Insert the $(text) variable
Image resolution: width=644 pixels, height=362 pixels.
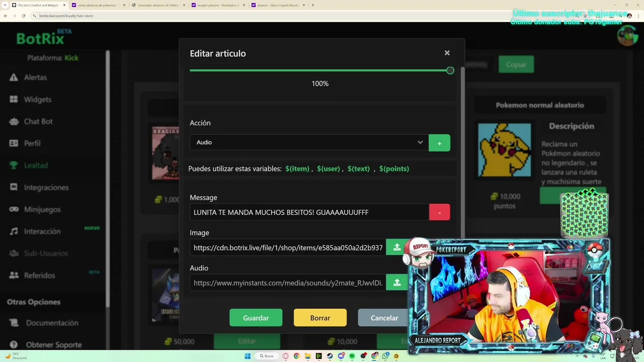click(359, 169)
